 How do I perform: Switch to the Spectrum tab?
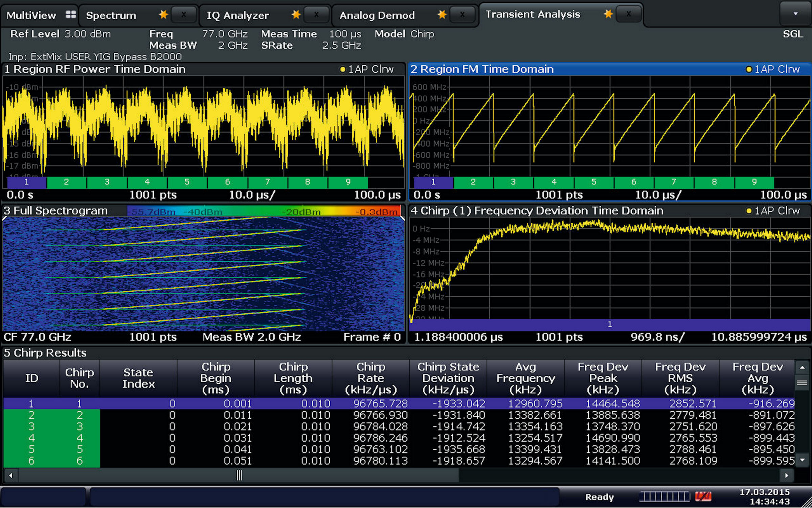click(x=112, y=15)
